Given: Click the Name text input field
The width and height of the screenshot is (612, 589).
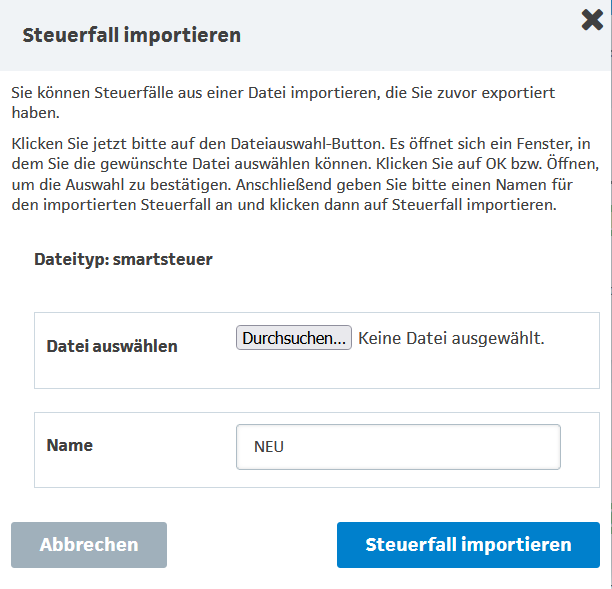Looking at the screenshot, I should pos(398,447).
